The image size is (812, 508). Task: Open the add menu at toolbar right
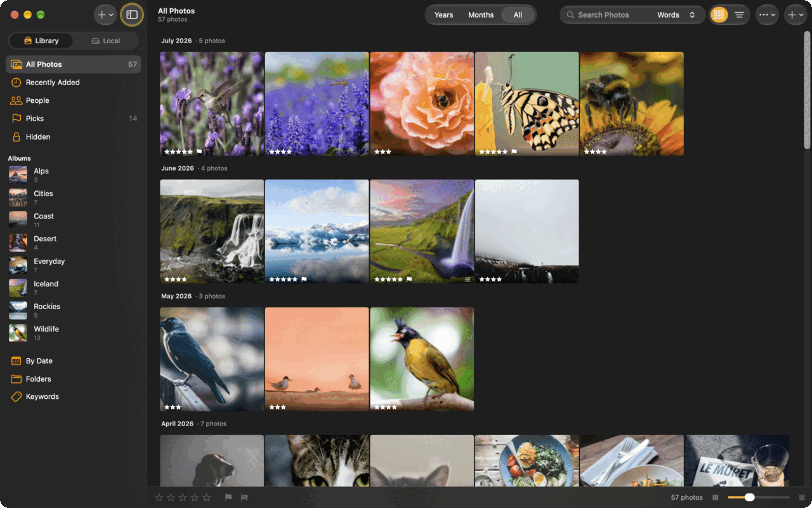pyautogui.click(x=795, y=15)
